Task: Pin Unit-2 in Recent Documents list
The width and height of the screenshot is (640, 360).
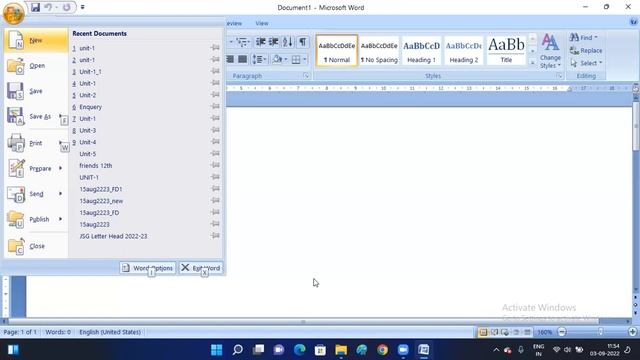Action: [215, 95]
